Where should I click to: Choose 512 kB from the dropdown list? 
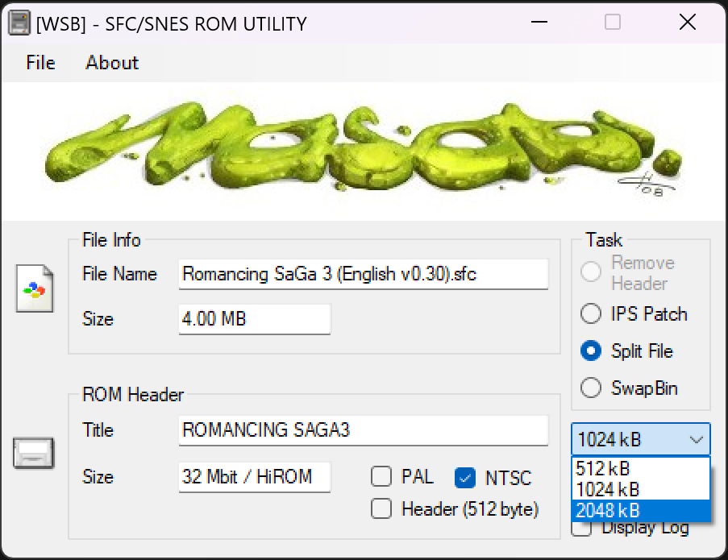click(640, 468)
